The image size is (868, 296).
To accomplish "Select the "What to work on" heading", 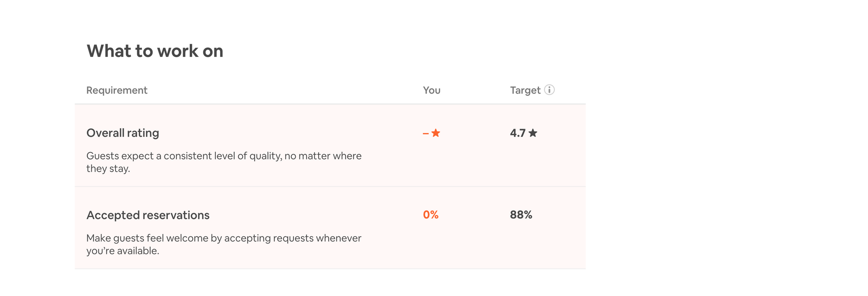I will point(155,51).
